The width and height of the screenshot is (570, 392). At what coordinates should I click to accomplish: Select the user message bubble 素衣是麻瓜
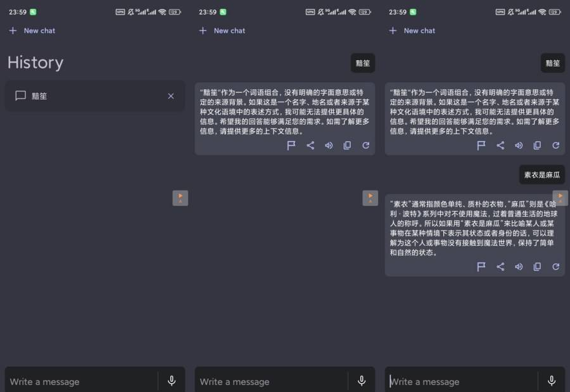tap(541, 175)
